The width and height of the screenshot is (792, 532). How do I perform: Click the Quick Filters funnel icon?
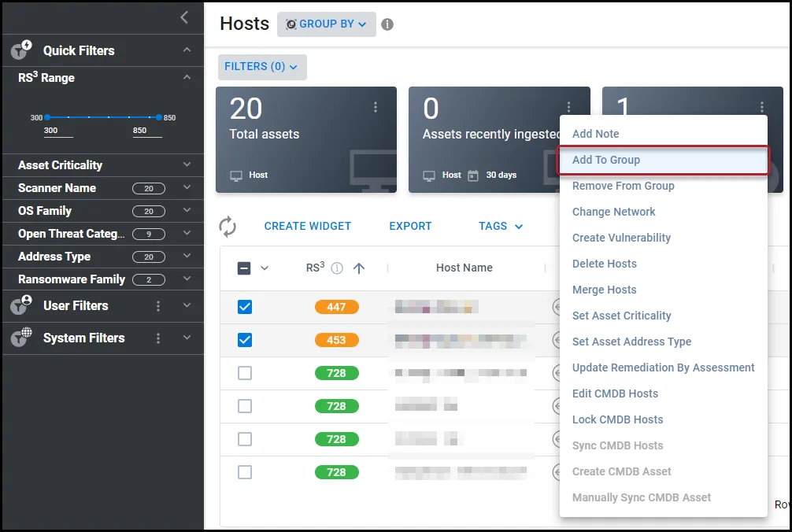point(21,50)
